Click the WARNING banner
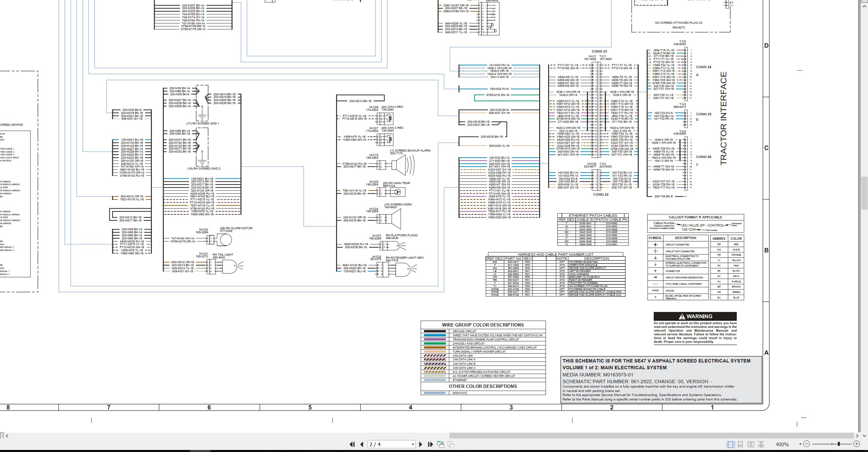The width and height of the screenshot is (868, 452). tap(695, 316)
